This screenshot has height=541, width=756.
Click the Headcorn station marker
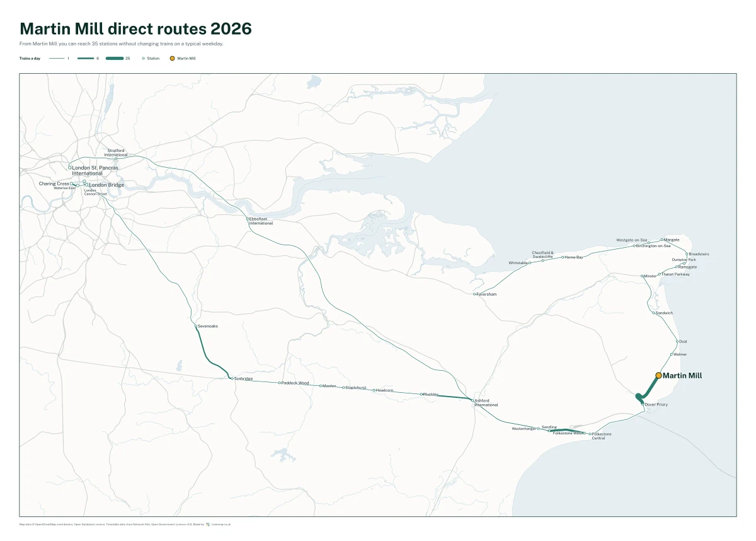[x=374, y=390]
